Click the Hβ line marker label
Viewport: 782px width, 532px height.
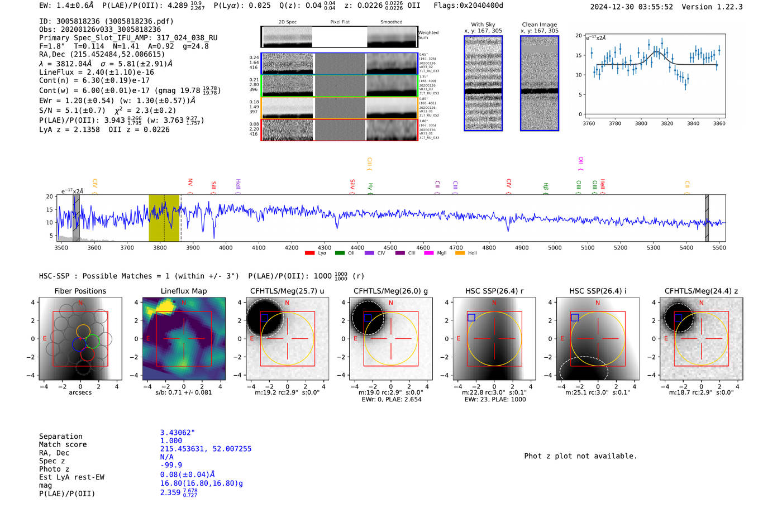pyautogui.click(x=546, y=188)
